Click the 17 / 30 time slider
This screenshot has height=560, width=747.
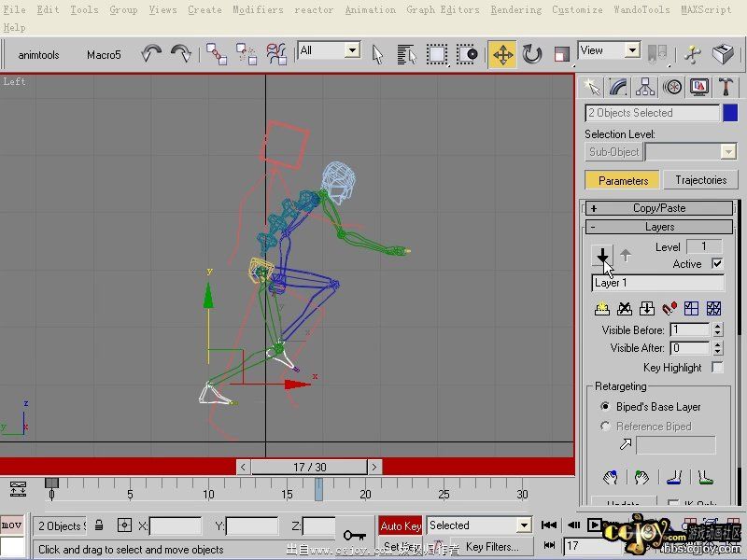click(309, 468)
